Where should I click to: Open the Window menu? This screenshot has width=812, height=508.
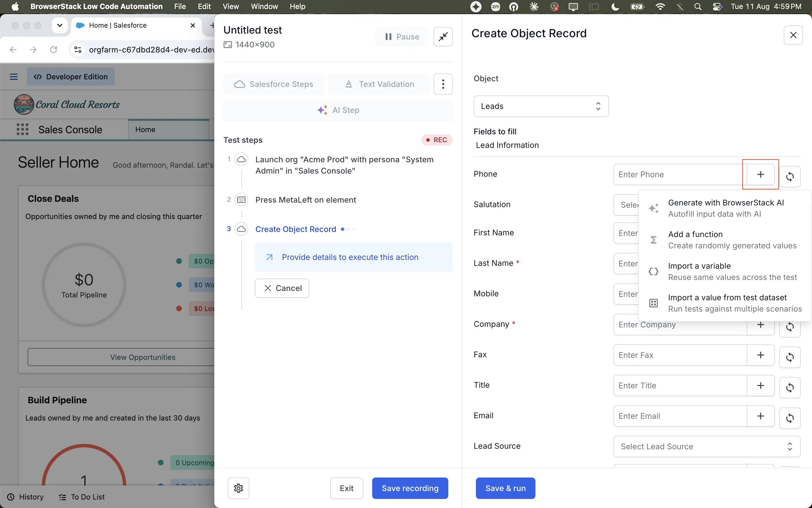264,6
